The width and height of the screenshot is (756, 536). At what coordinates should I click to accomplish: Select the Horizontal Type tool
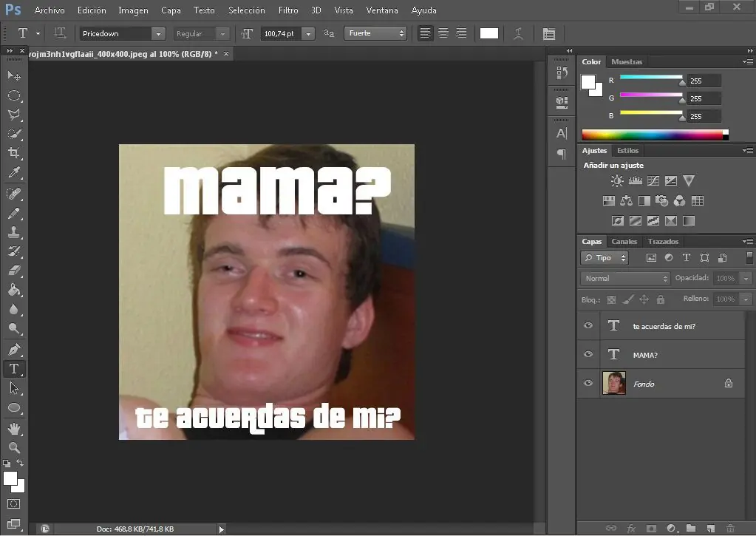[14, 369]
